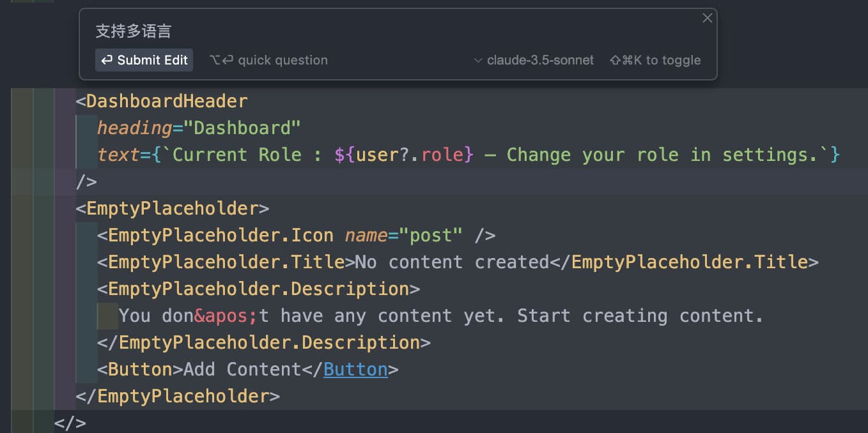
Task: Place cursor on the DashboardHeader tag name
Action: (x=166, y=102)
